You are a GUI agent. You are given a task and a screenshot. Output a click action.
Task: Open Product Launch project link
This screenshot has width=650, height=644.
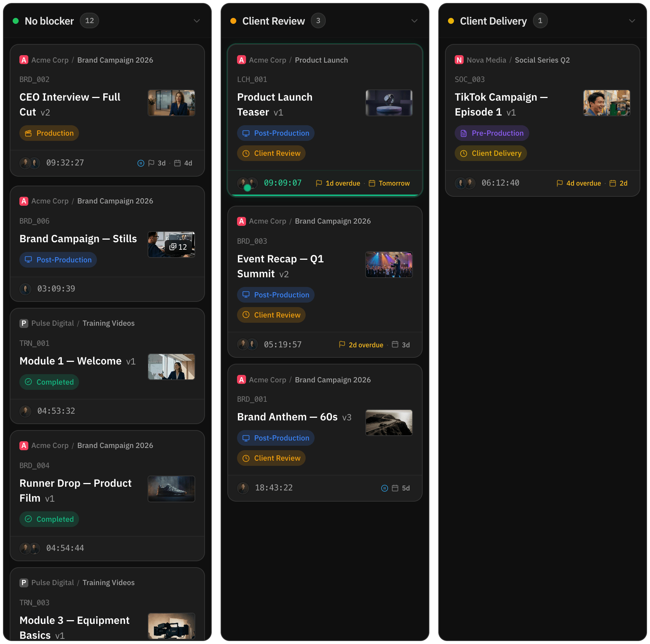[321, 60]
